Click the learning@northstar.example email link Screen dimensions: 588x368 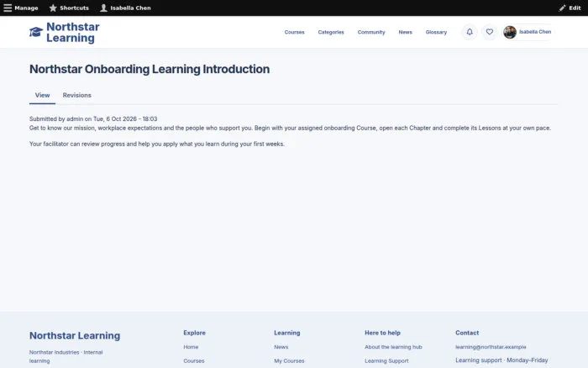click(x=491, y=347)
